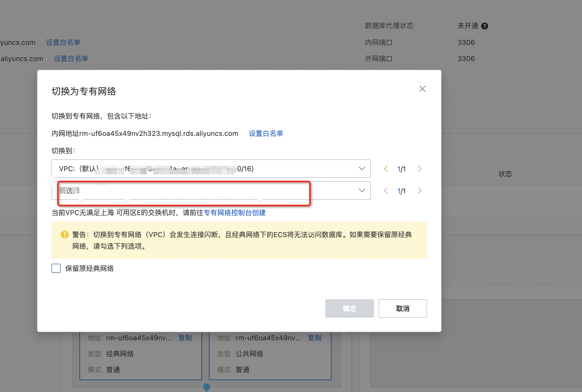This screenshot has height=392, width=582.
Task: Open 专有网络控制台创建 link
Action: pyautogui.click(x=234, y=213)
